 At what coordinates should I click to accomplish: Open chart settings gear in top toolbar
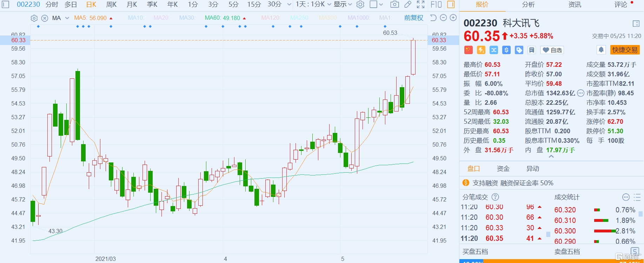(360, 5)
